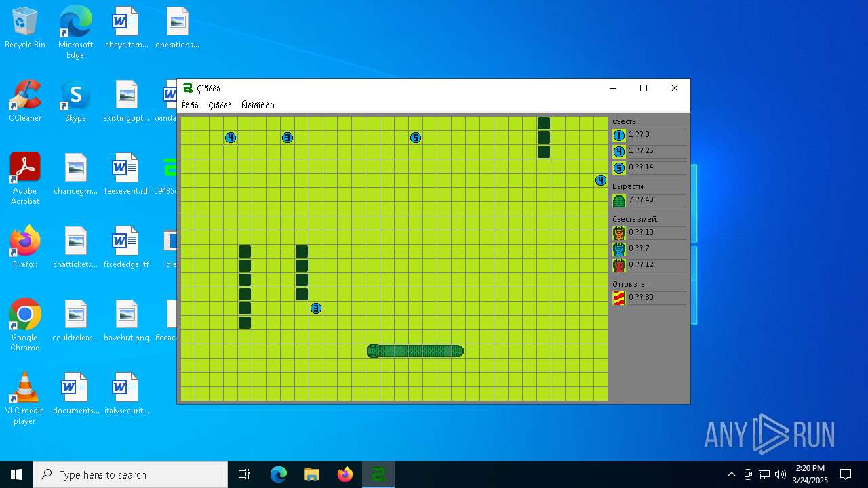Open the volume control in system tray
The height and width of the screenshot is (488, 868).
[x=781, y=474]
